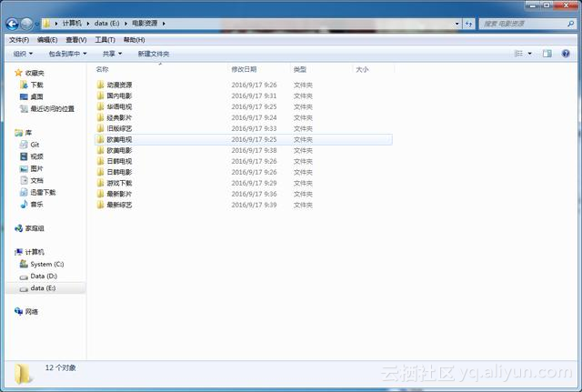Screen dimensions: 582x392
Task: Open address bar history dropdown
Action: point(457,24)
